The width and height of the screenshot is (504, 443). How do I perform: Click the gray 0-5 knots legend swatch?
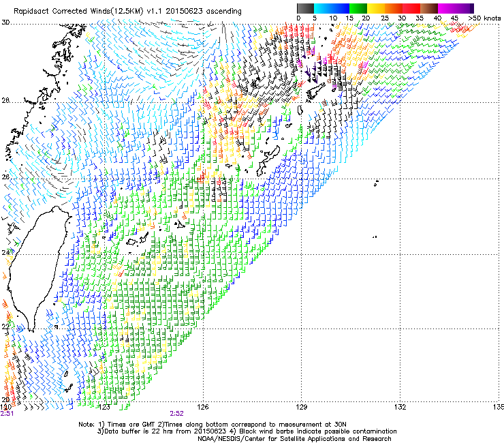[x=305, y=8]
